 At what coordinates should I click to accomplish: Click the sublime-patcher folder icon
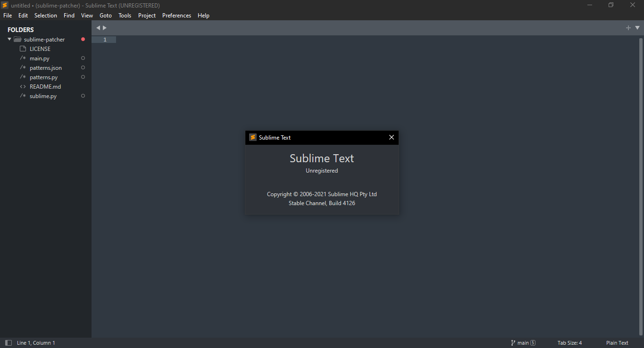tap(18, 40)
